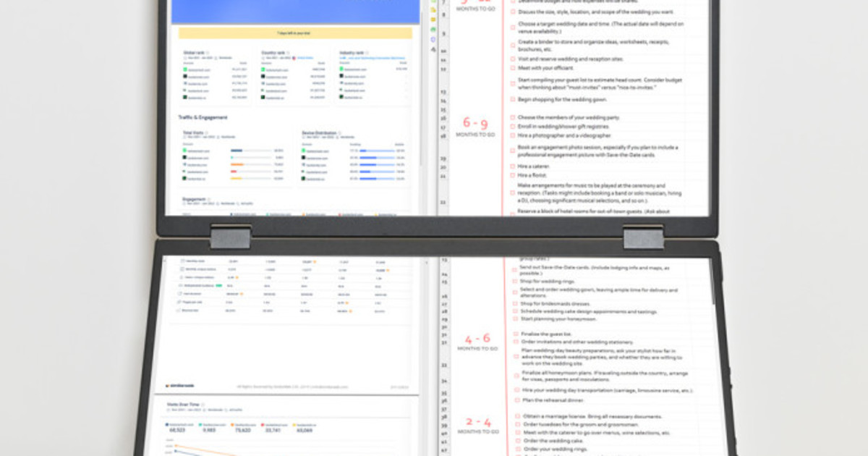Click the info icon beside Global rank
The height and width of the screenshot is (456, 868).
click(x=206, y=53)
